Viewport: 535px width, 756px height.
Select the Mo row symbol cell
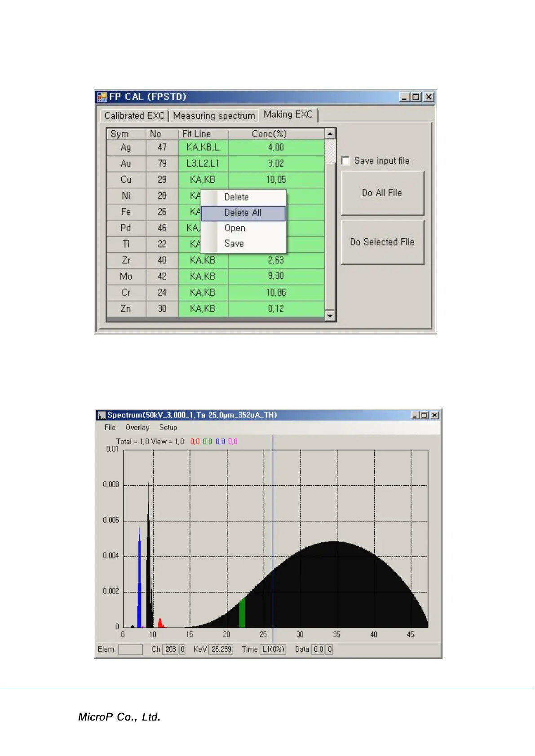point(126,277)
